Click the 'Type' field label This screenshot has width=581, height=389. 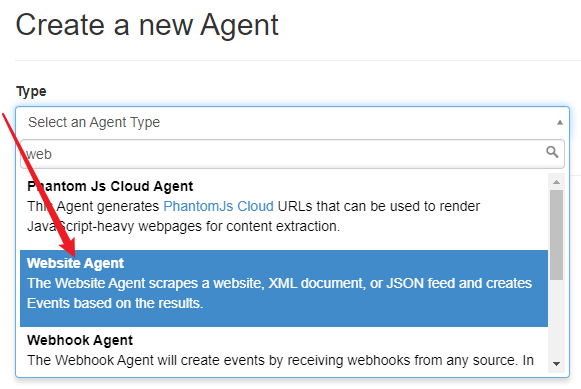(31, 92)
